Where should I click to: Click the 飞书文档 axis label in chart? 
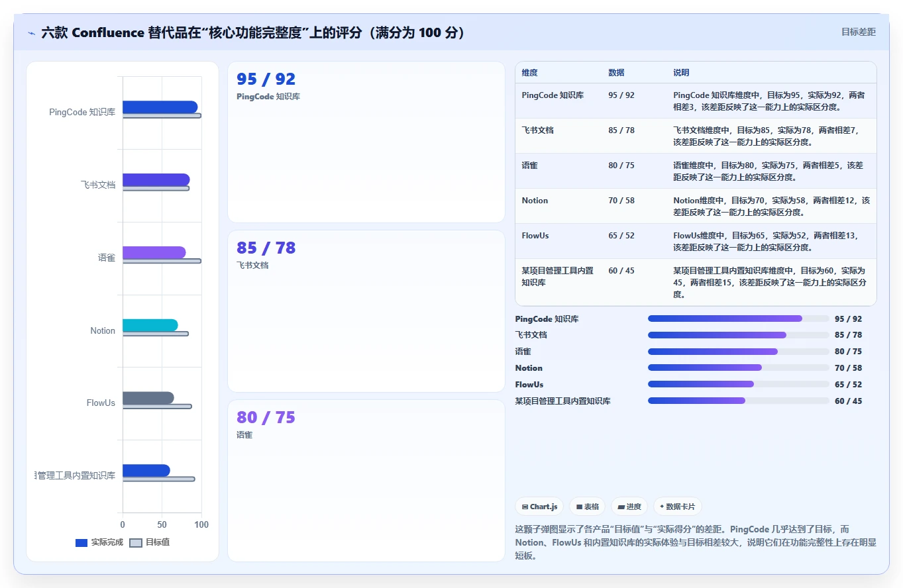click(98, 185)
